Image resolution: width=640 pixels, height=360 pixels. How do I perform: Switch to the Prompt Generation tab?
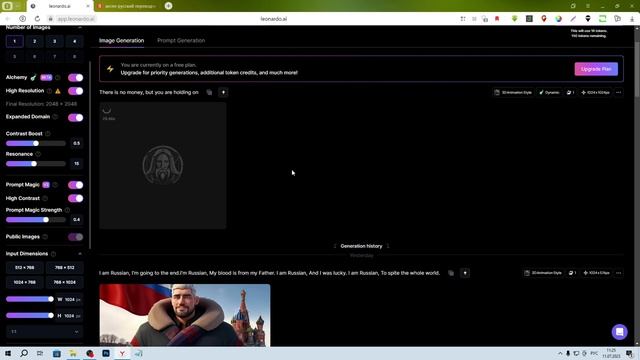181,40
